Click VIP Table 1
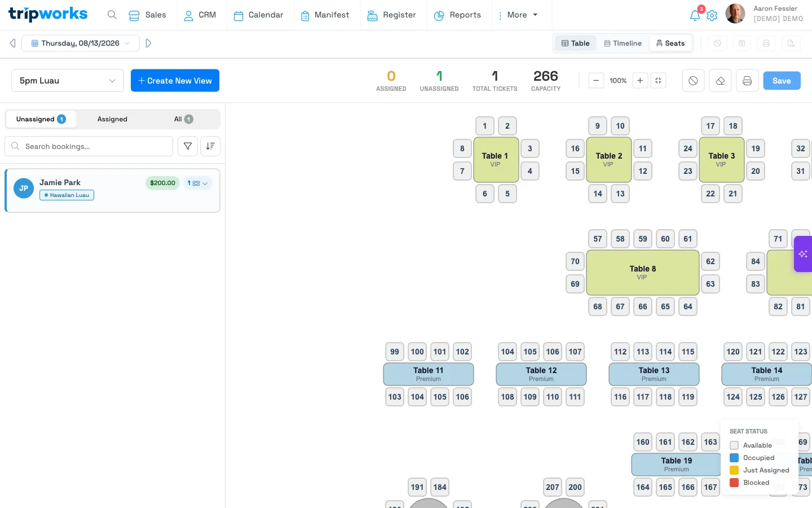The width and height of the screenshot is (812, 508). pos(496,160)
